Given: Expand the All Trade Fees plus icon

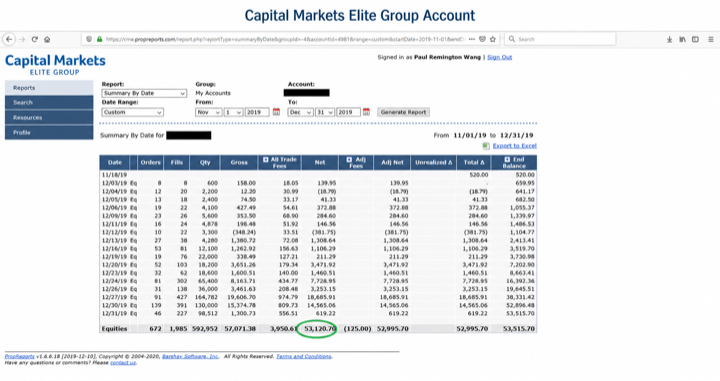Looking at the screenshot, I should [x=265, y=160].
